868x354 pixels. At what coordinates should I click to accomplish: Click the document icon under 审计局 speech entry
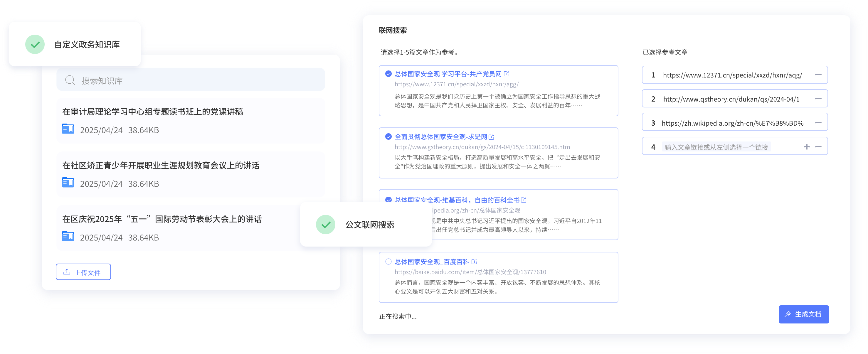coord(68,129)
